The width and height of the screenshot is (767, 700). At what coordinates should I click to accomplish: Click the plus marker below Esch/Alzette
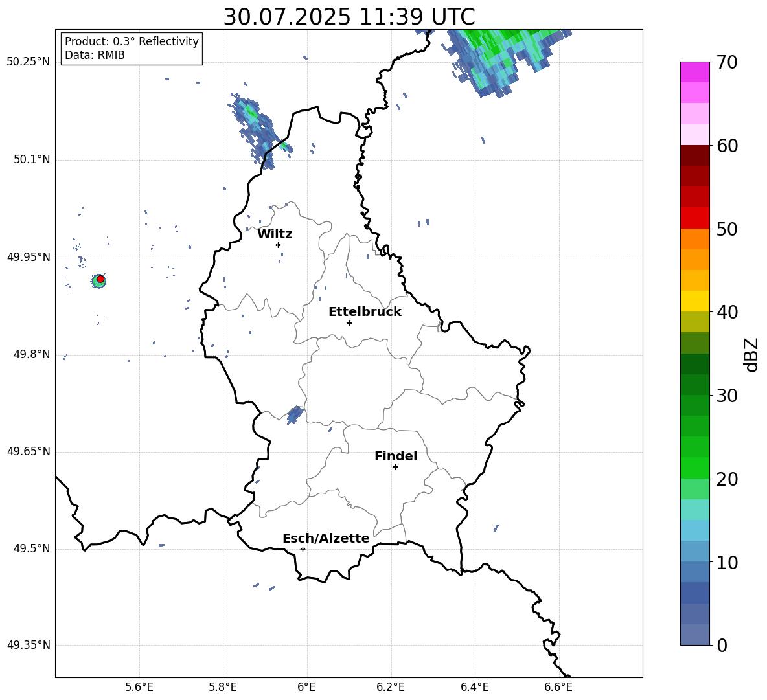point(303,549)
